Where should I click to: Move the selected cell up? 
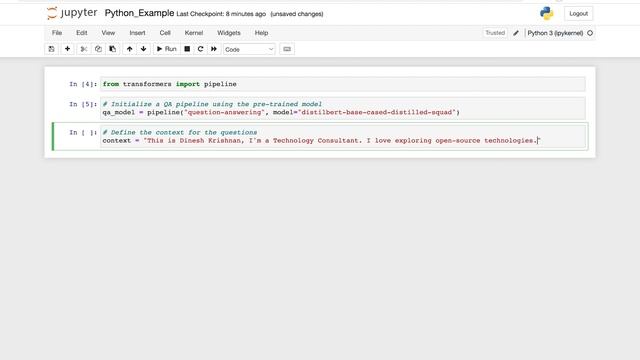point(129,49)
